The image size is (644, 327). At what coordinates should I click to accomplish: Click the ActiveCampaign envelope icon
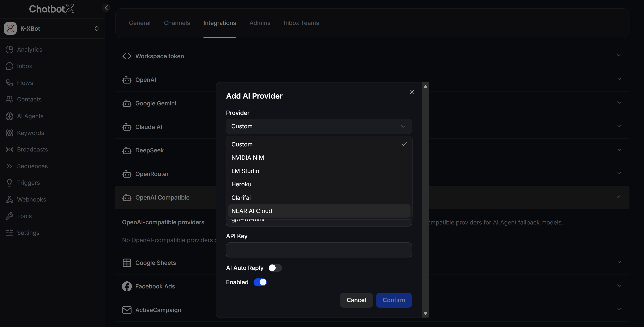point(127,310)
